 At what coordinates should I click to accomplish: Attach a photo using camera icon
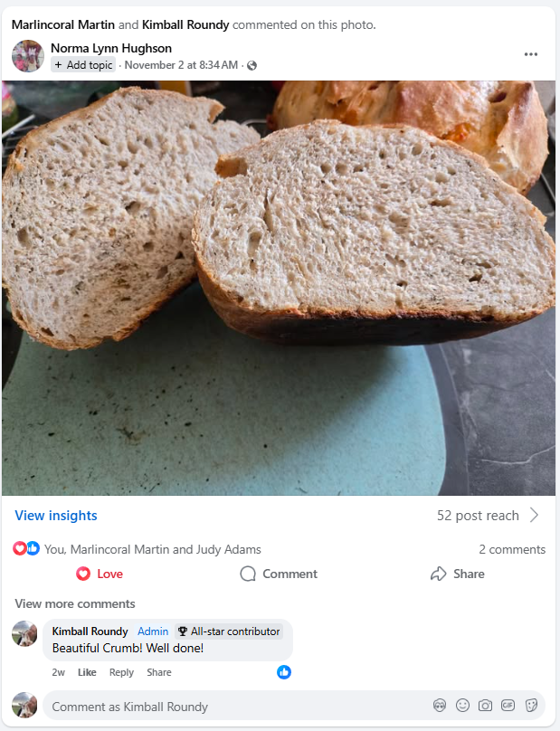485,706
